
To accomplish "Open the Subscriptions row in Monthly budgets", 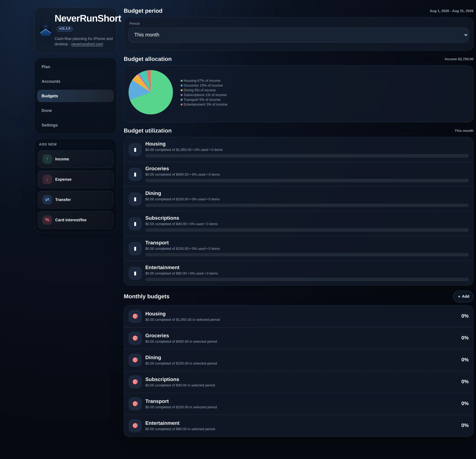I will (x=298, y=382).
